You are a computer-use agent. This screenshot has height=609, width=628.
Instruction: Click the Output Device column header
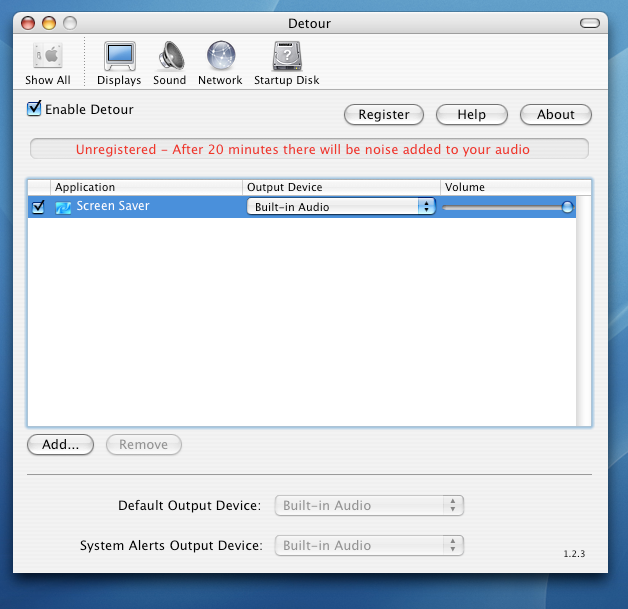pyautogui.click(x=341, y=187)
